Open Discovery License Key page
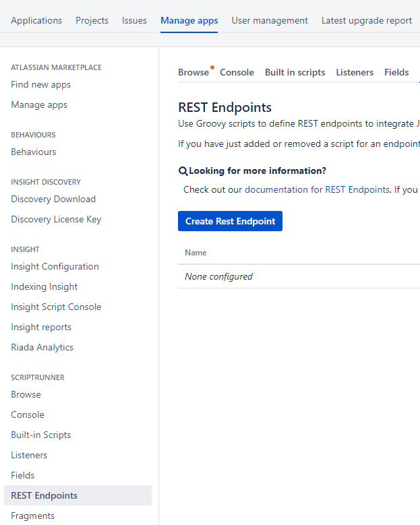The width and height of the screenshot is (420, 525). coord(56,220)
